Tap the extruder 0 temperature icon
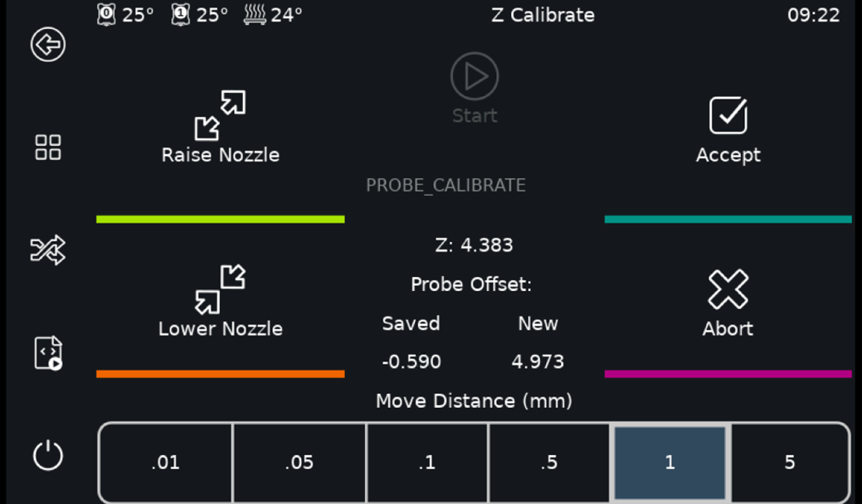 [x=106, y=14]
